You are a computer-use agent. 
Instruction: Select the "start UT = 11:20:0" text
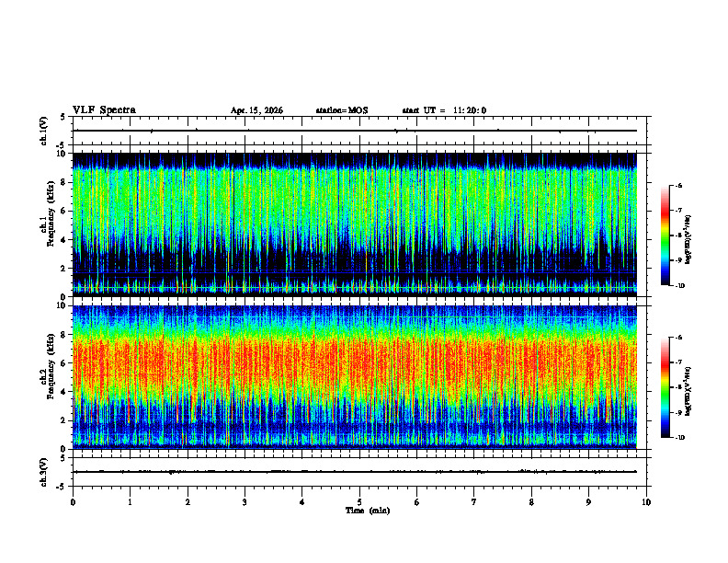coord(444,110)
